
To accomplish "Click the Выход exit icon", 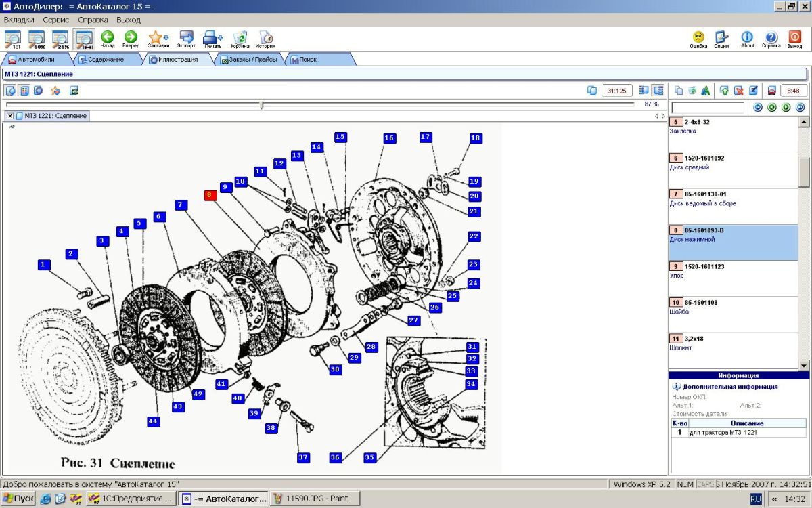I will pos(794,39).
